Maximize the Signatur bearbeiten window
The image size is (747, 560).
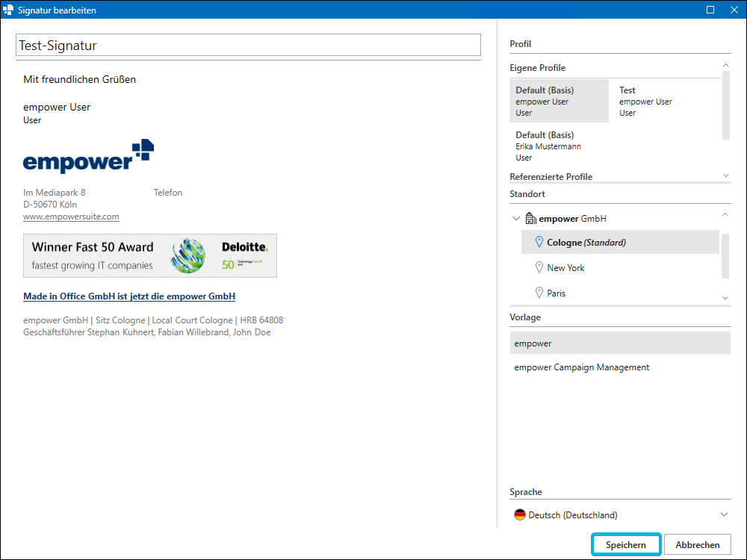point(710,10)
